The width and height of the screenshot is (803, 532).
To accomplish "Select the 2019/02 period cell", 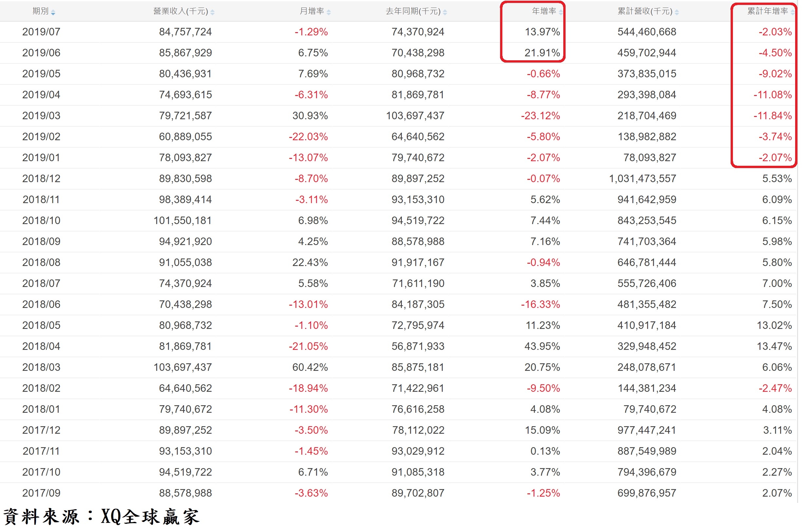I will [x=41, y=137].
